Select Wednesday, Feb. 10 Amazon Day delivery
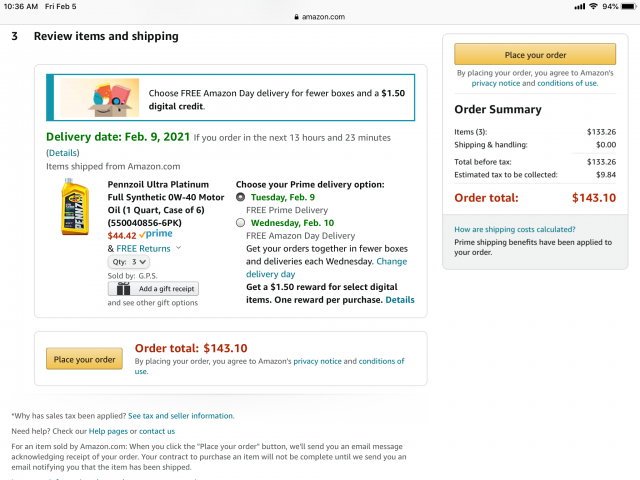Image resolution: width=640 pixels, height=480 pixels. point(240,222)
